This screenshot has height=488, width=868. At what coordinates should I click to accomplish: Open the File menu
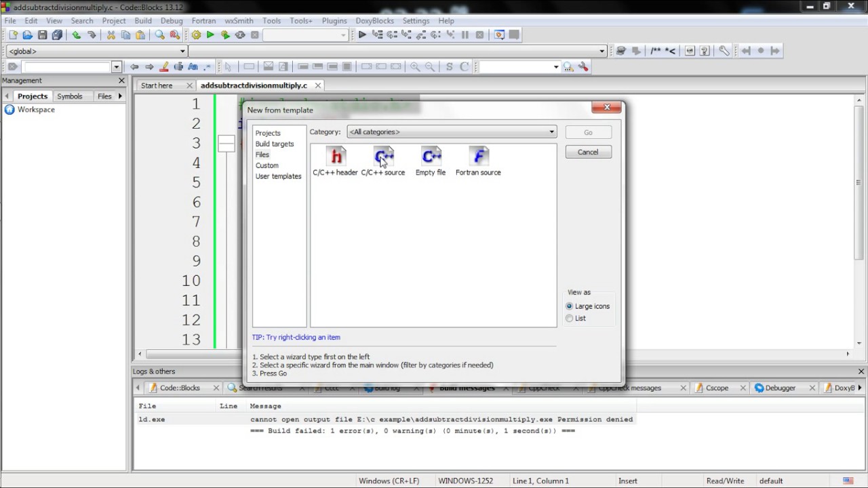coord(10,21)
